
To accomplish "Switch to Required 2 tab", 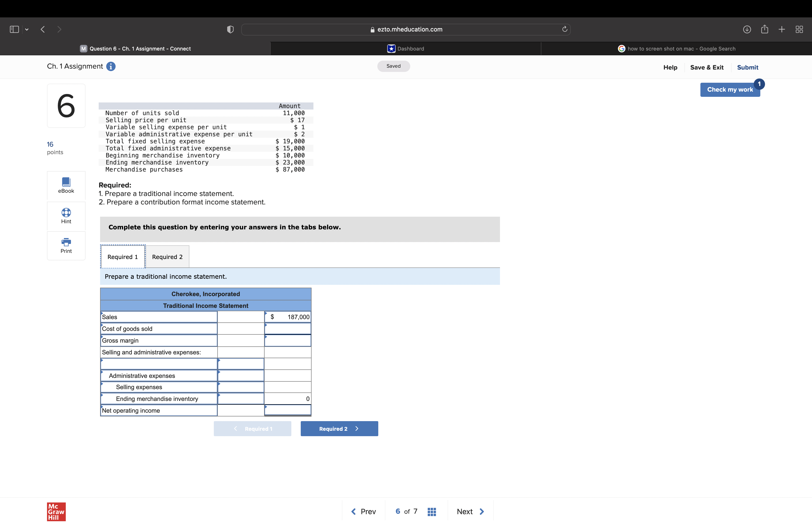I will pyautogui.click(x=167, y=257).
